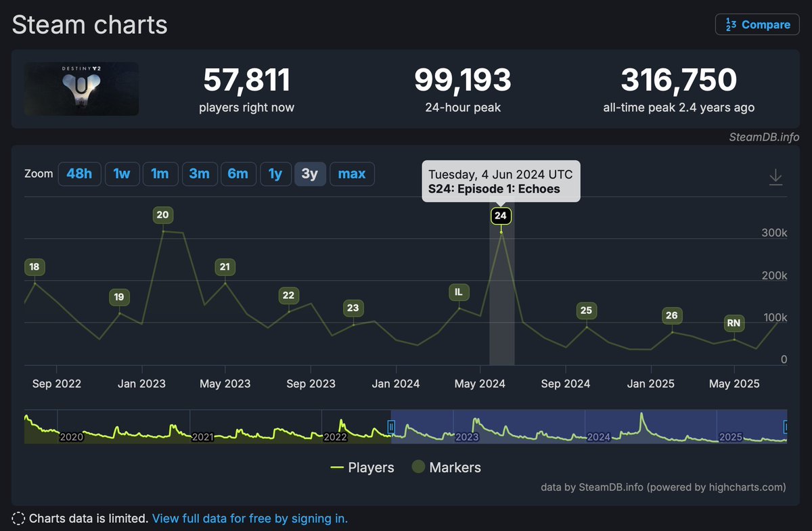Click the 99,193 24-hour peak figure
This screenshot has width=812, height=531.
[463, 80]
